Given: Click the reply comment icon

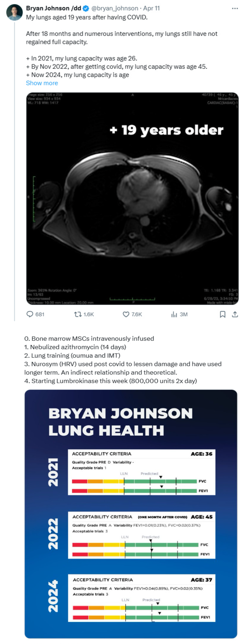Looking at the screenshot, I should point(30,314).
